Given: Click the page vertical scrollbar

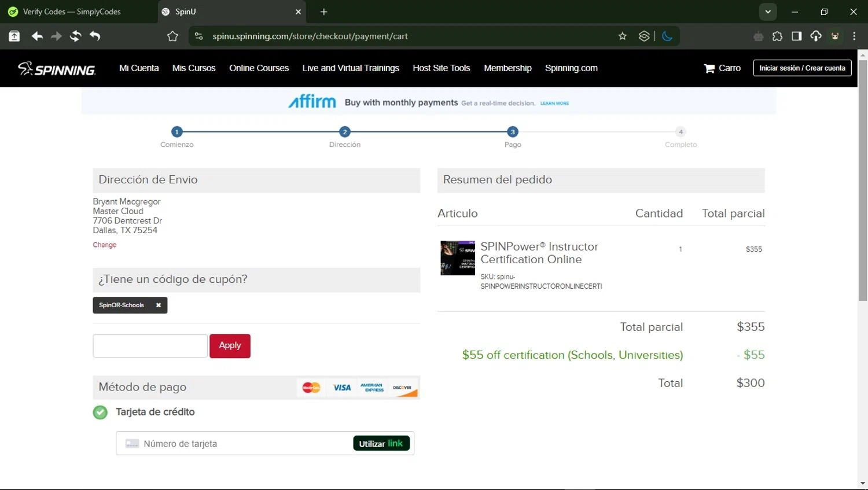Looking at the screenshot, I should [863, 180].
